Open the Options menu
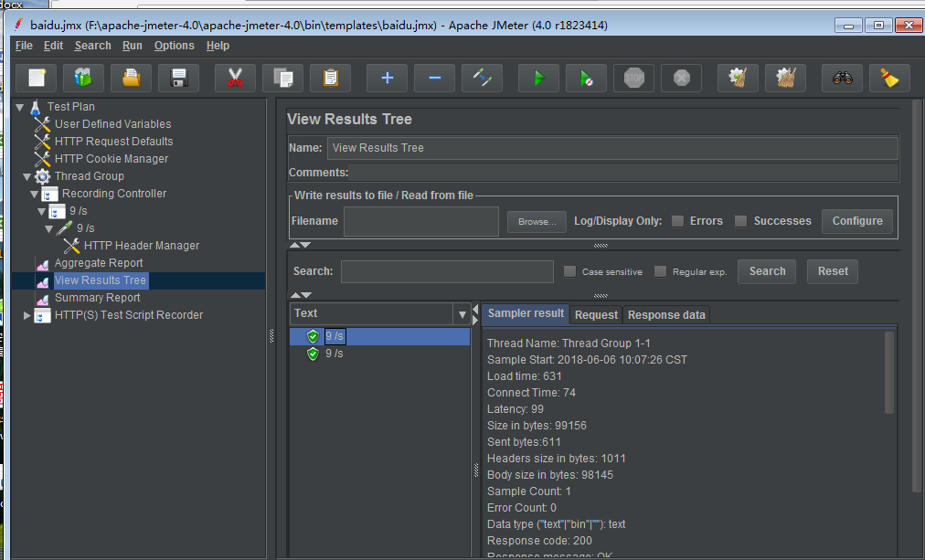925x560 pixels. [174, 46]
